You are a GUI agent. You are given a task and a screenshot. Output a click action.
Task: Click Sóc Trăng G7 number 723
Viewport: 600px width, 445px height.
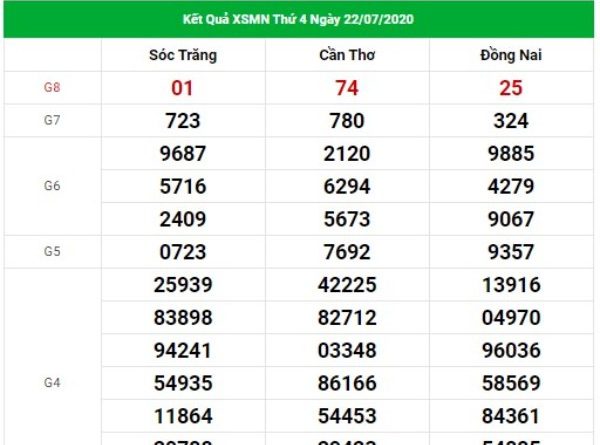[x=183, y=121]
